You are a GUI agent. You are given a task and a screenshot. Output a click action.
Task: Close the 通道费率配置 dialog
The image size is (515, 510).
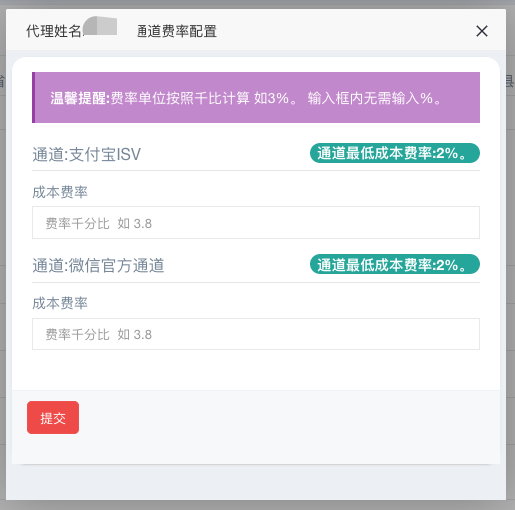482,31
